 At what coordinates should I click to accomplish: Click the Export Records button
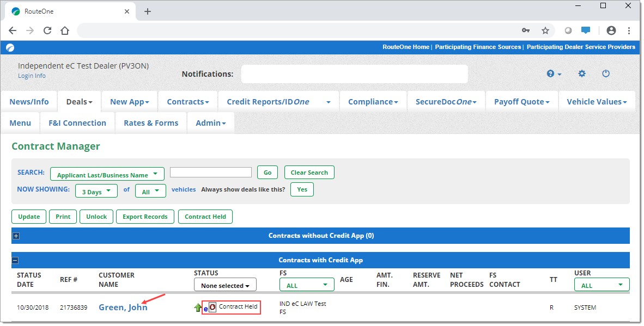(145, 217)
